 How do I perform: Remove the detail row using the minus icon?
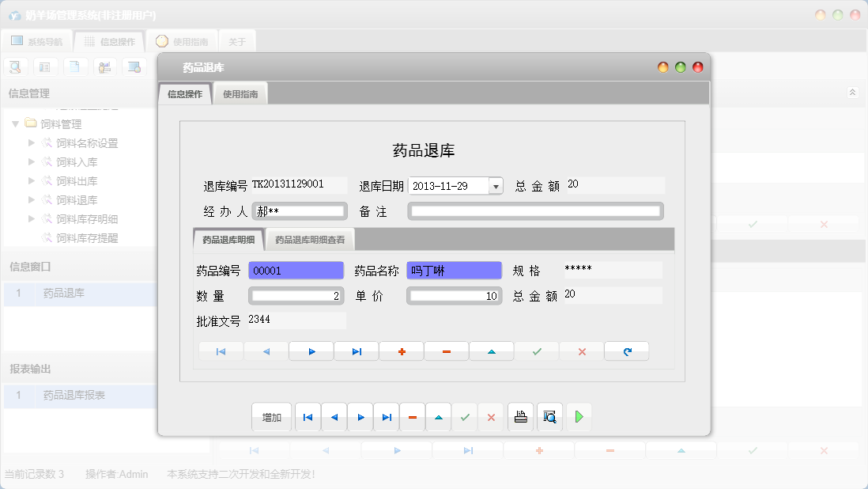tap(446, 351)
